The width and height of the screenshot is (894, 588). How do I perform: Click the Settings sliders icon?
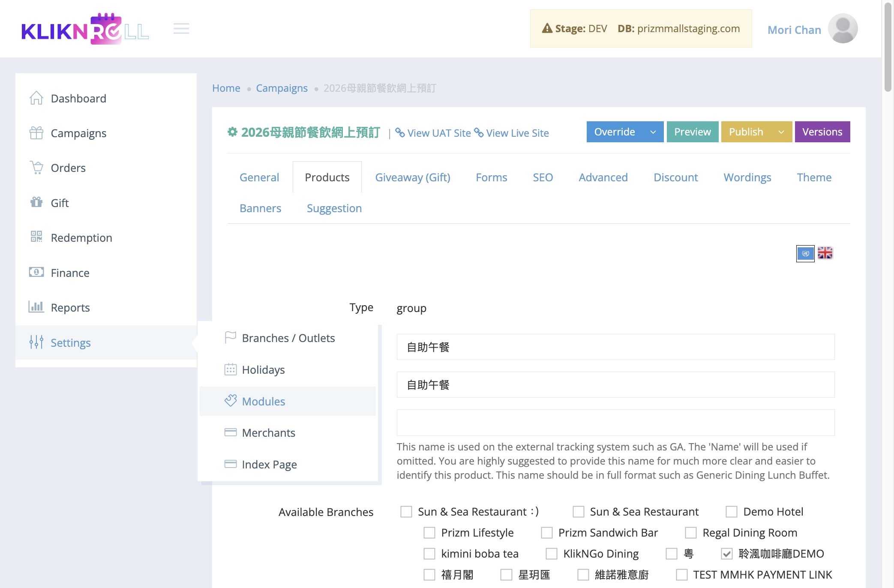[36, 342]
